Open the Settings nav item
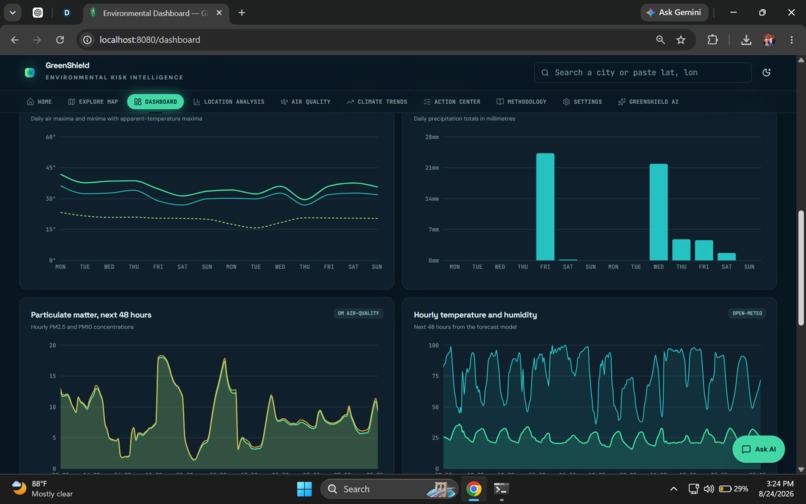806x504 pixels. 582,102
